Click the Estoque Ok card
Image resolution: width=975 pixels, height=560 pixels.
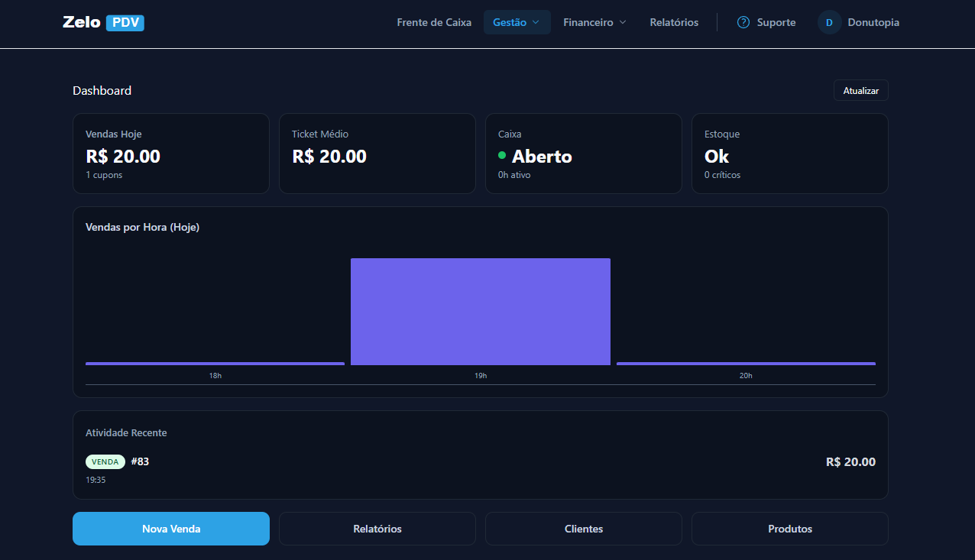click(789, 153)
